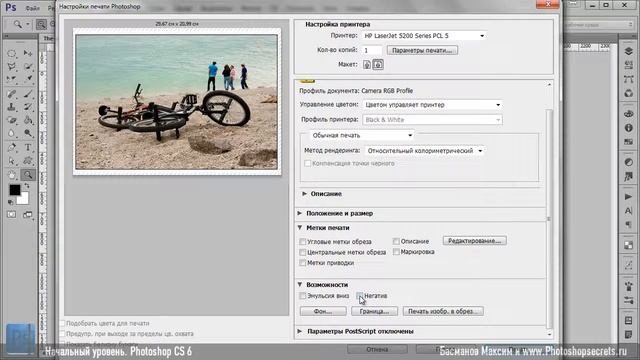
Task: Enable Угловые метки обреза checkbox
Action: click(302, 242)
